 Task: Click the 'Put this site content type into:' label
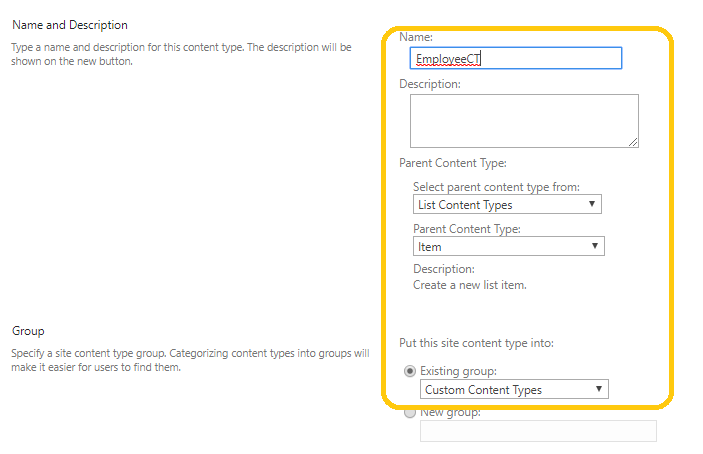click(x=477, y=343)
